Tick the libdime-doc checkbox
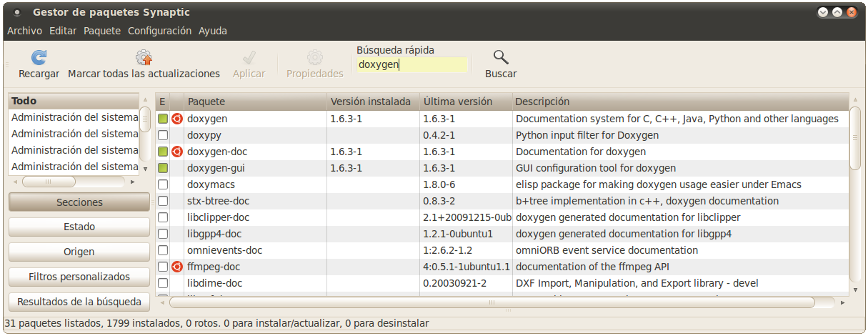This screenshot has height=336, width=868. (x=163, y=283)
